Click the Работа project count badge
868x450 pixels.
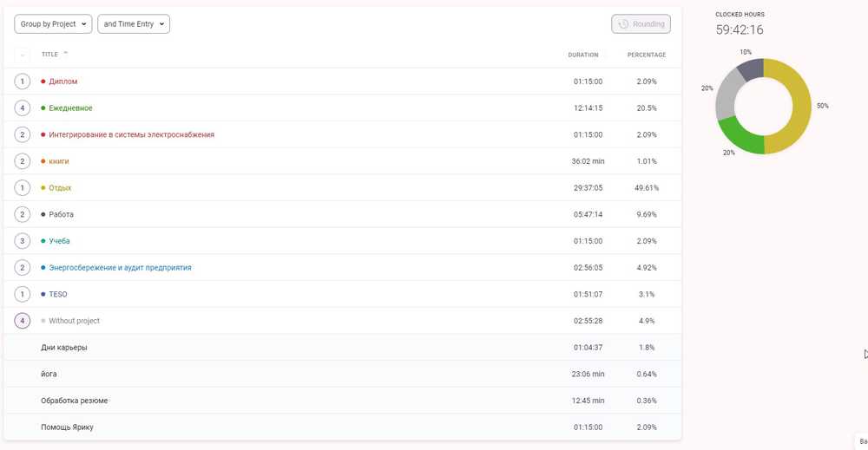tap(23, 214)
